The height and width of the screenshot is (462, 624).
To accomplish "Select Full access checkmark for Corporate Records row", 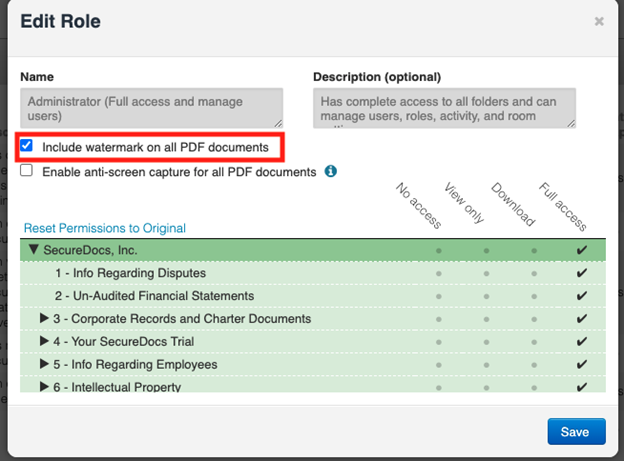I will pyautogui.click(x=581, y=318).
